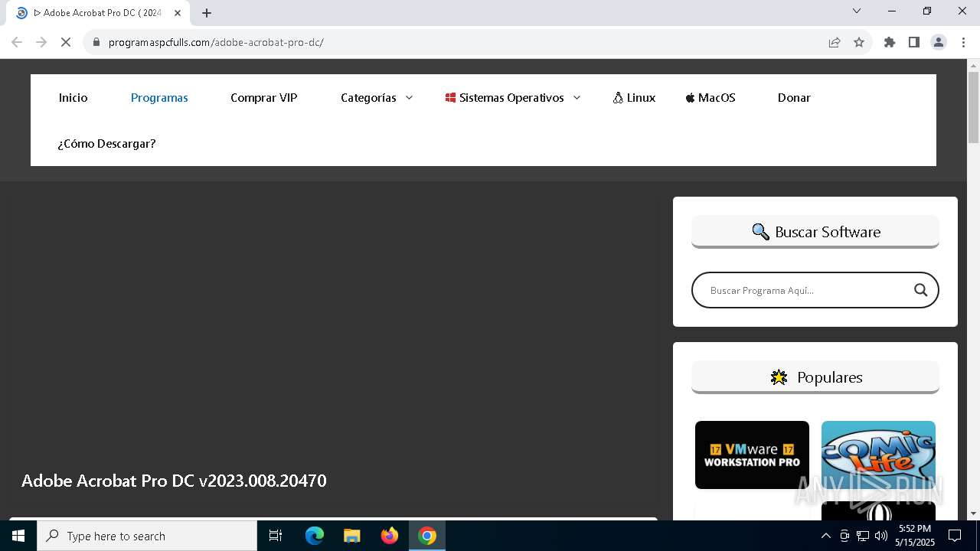980x551 pixels.
Task: Open MacOS menu item
Action: 710,98
